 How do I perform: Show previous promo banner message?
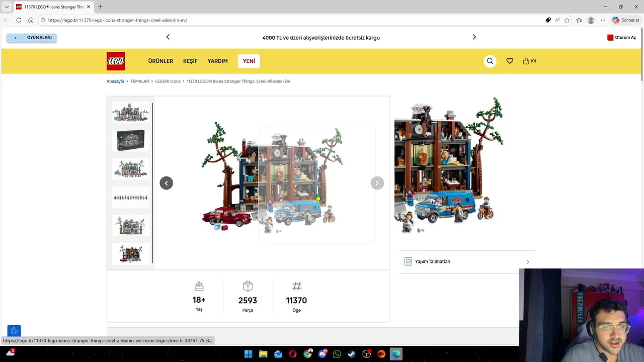coord(168,37)
